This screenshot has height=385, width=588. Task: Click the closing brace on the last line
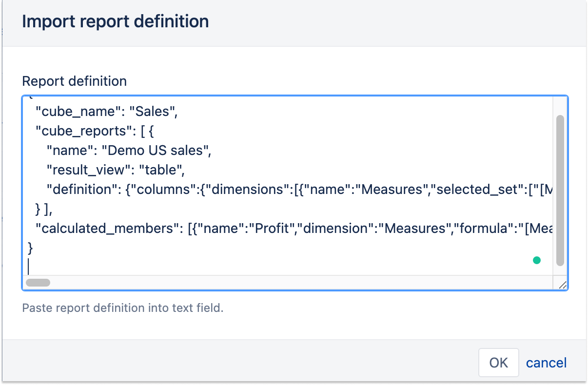30,248
